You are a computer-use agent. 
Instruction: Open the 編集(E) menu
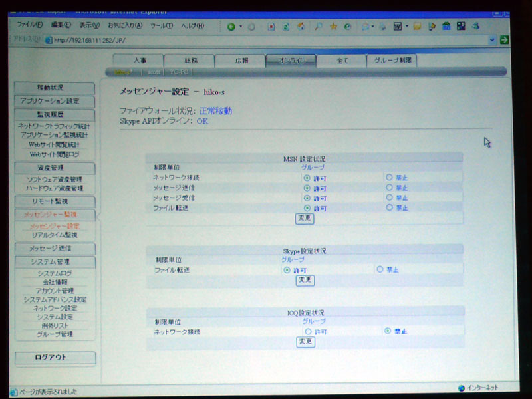(61, 25)
